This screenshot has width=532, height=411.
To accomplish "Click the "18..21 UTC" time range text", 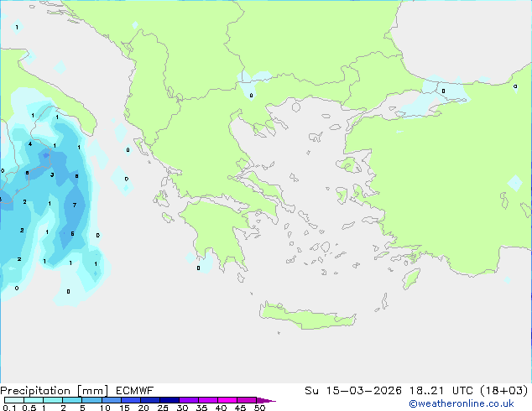I will 441,391.
